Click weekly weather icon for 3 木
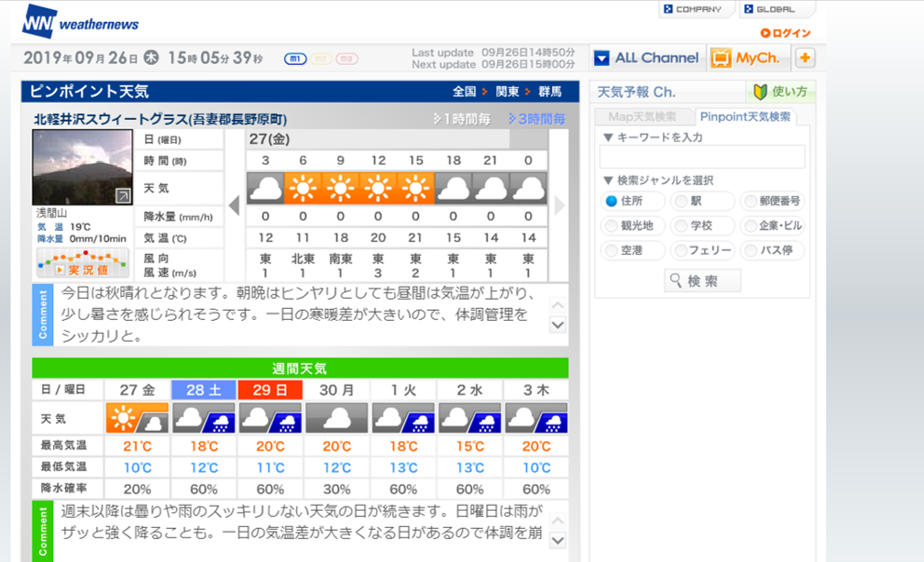The height and width of the screenshot is (562, 924). coord(536,418)
